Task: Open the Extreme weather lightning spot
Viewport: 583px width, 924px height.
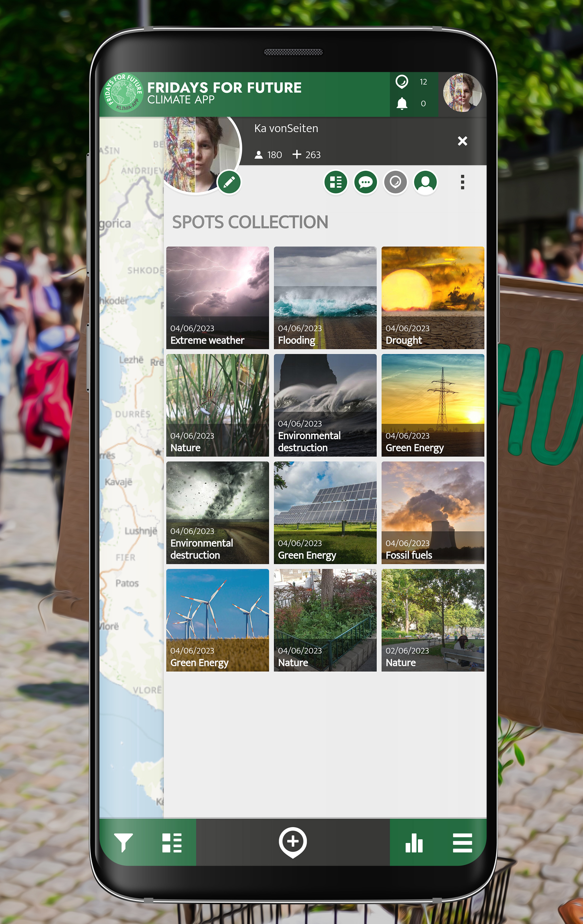Action: [217, 297]
